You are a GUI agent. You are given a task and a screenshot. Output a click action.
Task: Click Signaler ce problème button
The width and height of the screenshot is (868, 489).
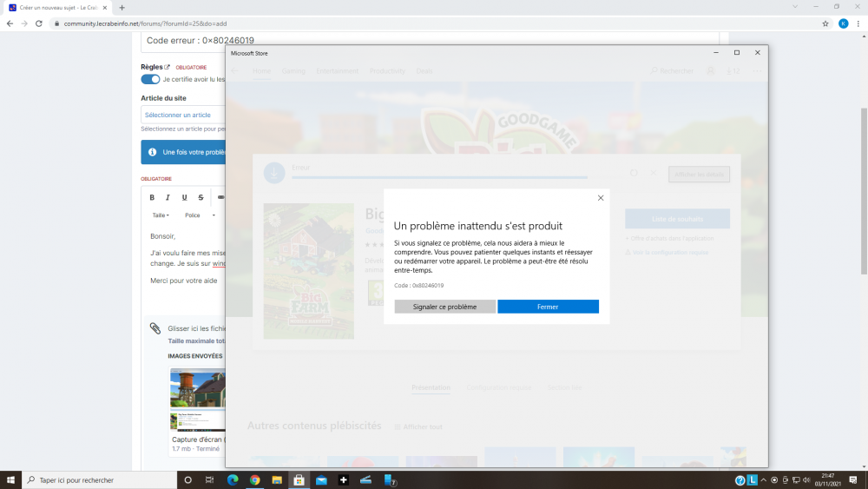(x=444, y=307)
